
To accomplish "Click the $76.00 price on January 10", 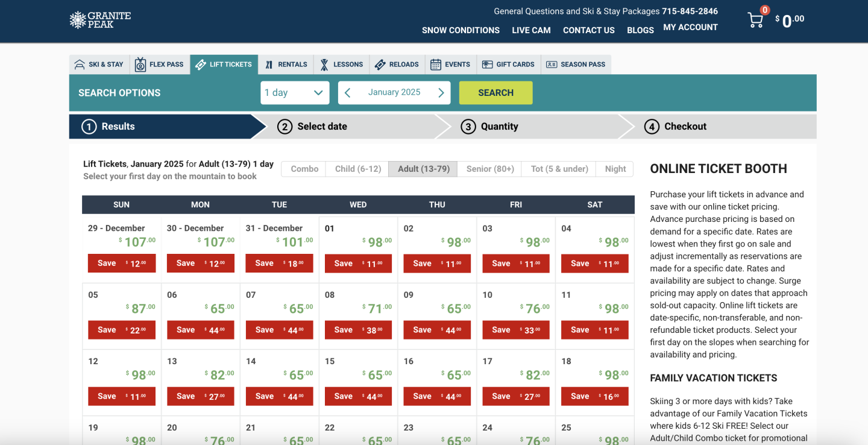I will [535, 308].
